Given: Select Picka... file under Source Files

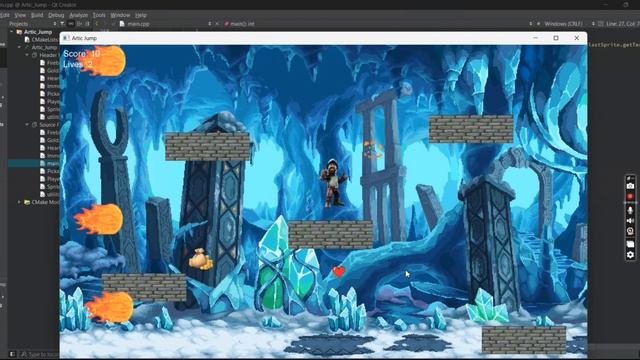Looking at the screenshot, I should click(49, 171).
